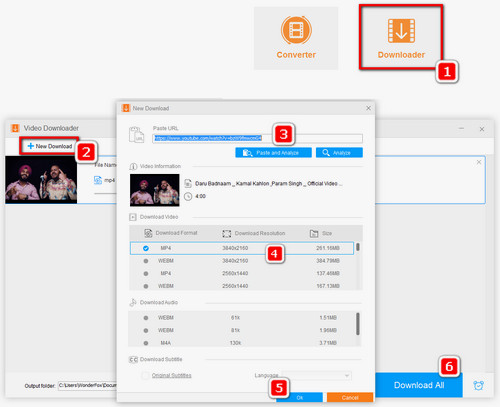Click the Paste URL input field
Image resolution: width=500 pixels, height=407 pixels.
[x=257, y=138]
